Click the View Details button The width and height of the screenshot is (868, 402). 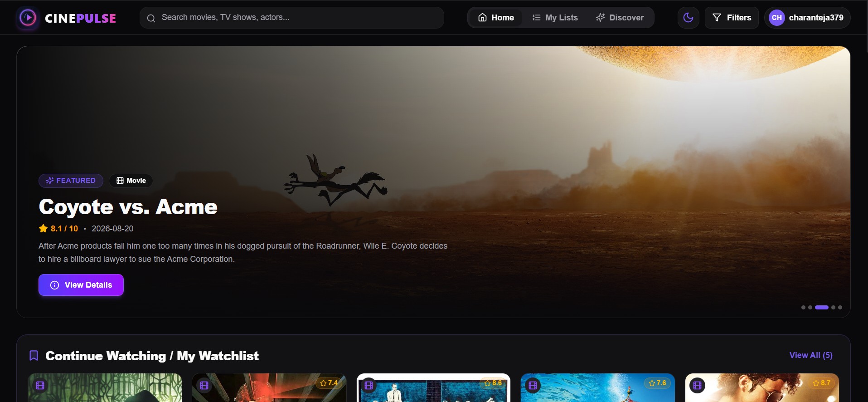point(81,285)
